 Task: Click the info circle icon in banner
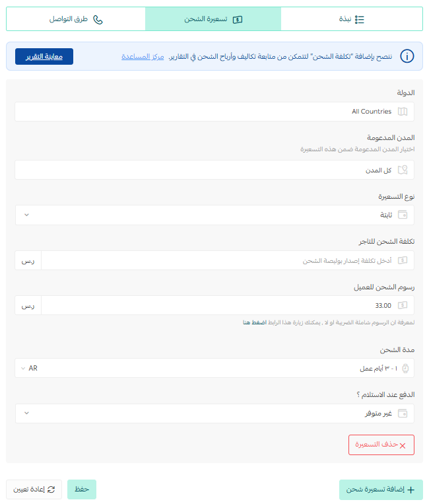[x=407, y=56]
